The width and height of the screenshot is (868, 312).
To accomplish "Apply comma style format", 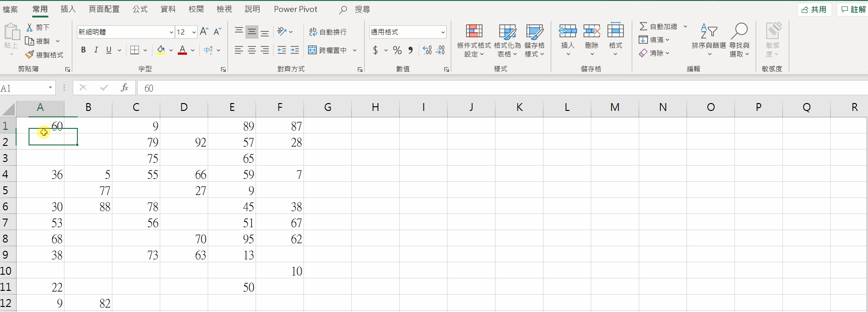I will 410,50.
